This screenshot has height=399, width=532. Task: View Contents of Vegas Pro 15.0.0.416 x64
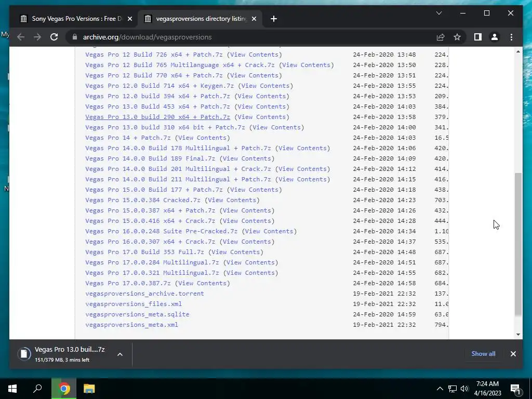pyautogui.click(x=247, y=221)
